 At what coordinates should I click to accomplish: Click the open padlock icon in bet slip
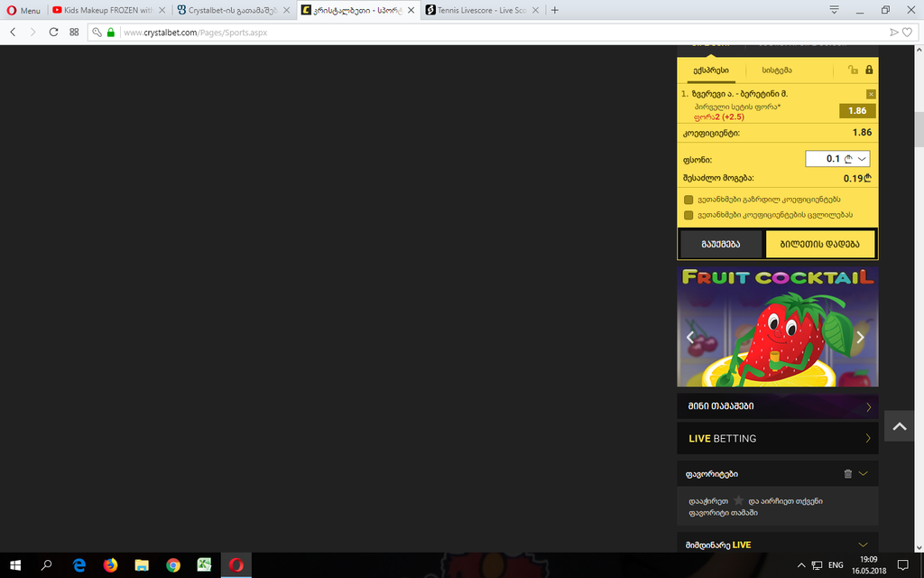853,70
